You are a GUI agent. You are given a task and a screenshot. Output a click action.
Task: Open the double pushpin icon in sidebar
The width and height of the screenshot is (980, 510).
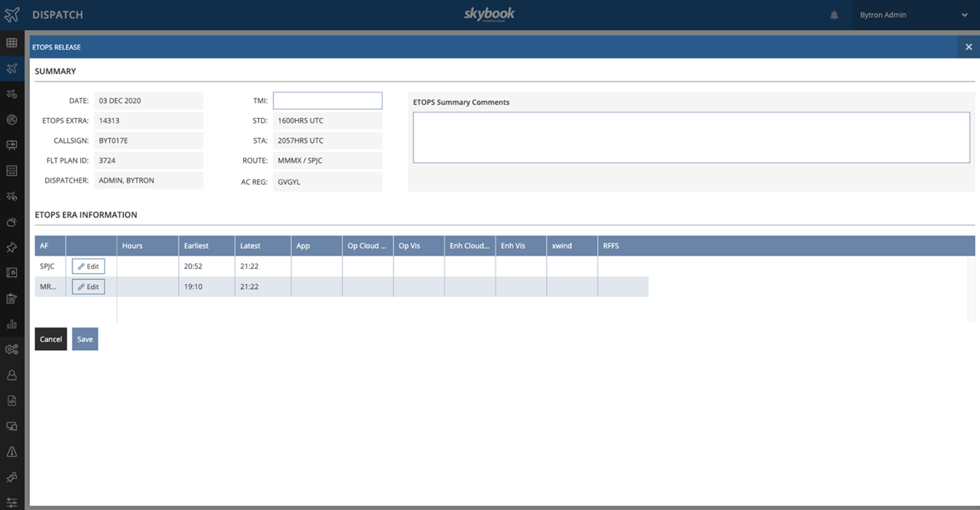pyautogui.click(x=12, y=477)
